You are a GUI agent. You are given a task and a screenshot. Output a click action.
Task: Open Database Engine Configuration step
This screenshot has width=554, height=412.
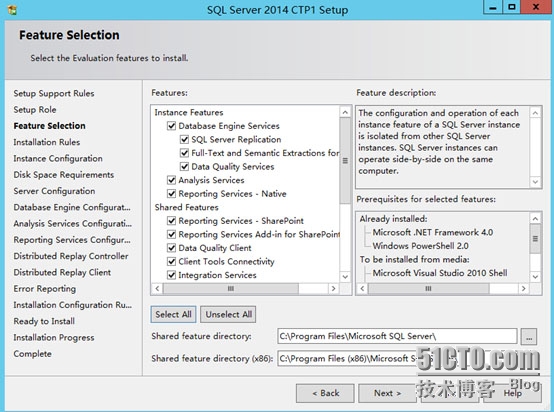click(x=72, y=207)
